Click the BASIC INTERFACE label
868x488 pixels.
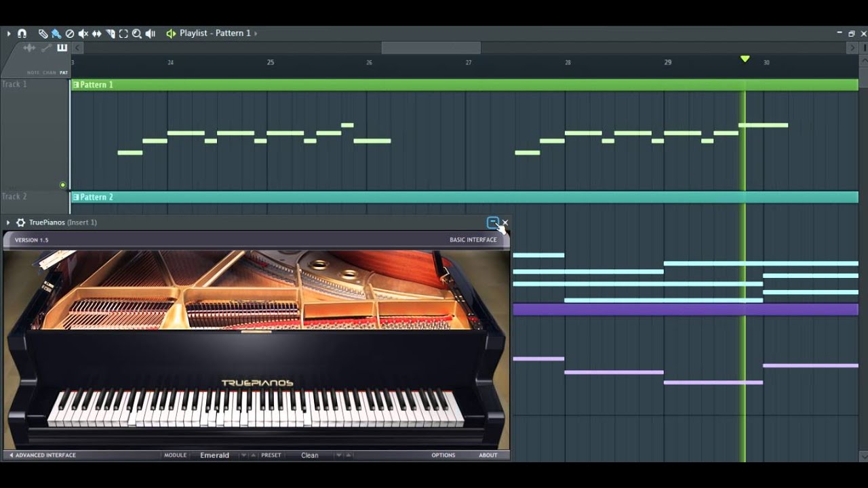pyautogui.click(x=473, y=240)
